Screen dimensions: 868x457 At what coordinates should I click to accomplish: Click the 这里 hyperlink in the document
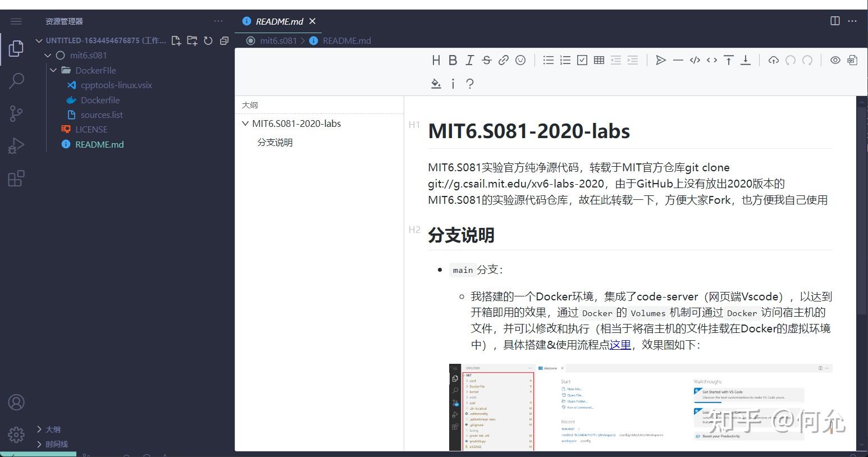coord(620,344)
